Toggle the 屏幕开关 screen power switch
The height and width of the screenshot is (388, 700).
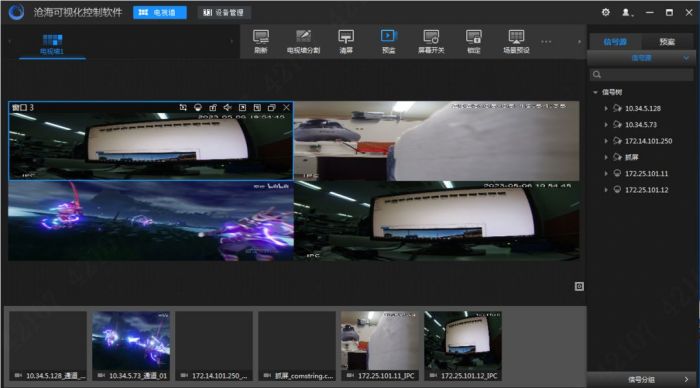pos(431,41)
